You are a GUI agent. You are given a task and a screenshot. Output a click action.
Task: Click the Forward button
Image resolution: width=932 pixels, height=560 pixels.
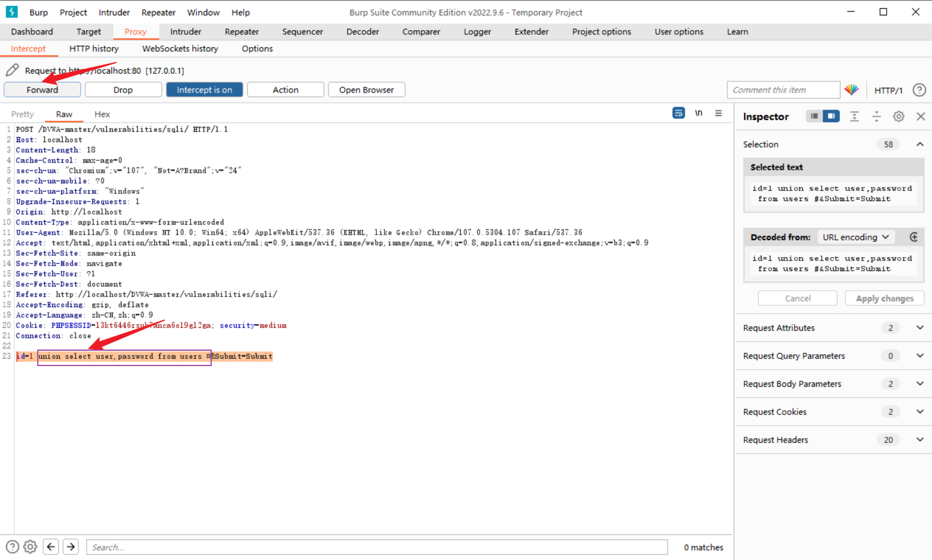coord(42,90)
